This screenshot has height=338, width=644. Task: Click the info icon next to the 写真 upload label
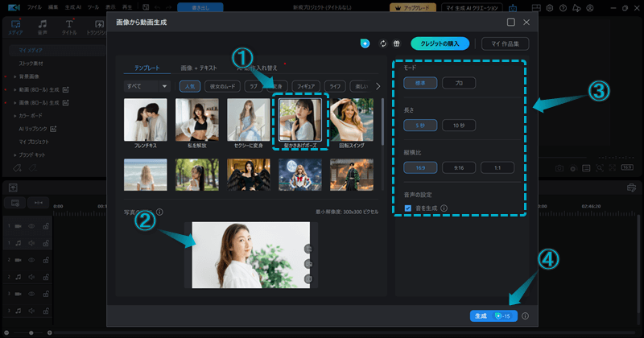pos(159,212)
